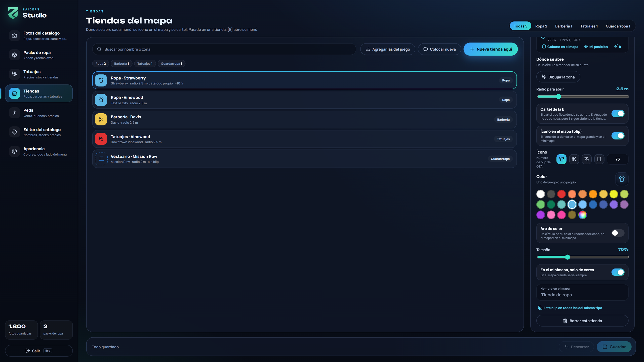Viewport: 644px width, 362px height.
Task: Click Ropa · Vinewood shirt icon
Action: (101, 100)
